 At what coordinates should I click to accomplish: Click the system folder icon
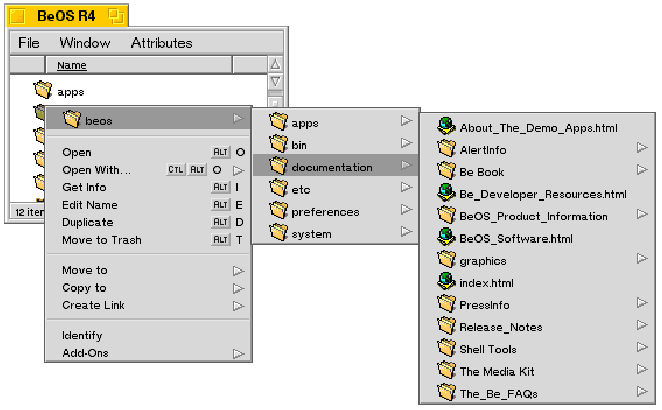[x=278, y=233]
